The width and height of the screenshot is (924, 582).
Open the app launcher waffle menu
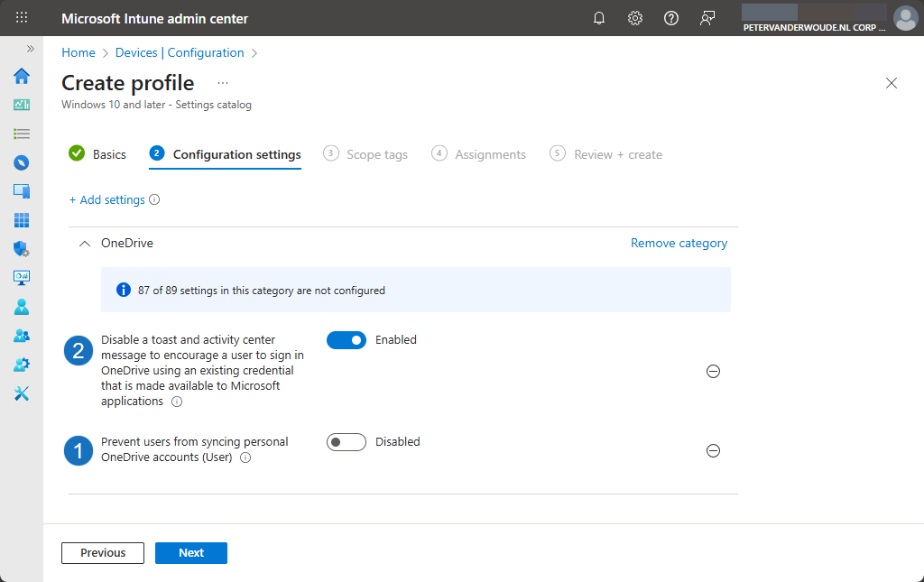click(x=22, y=18)
